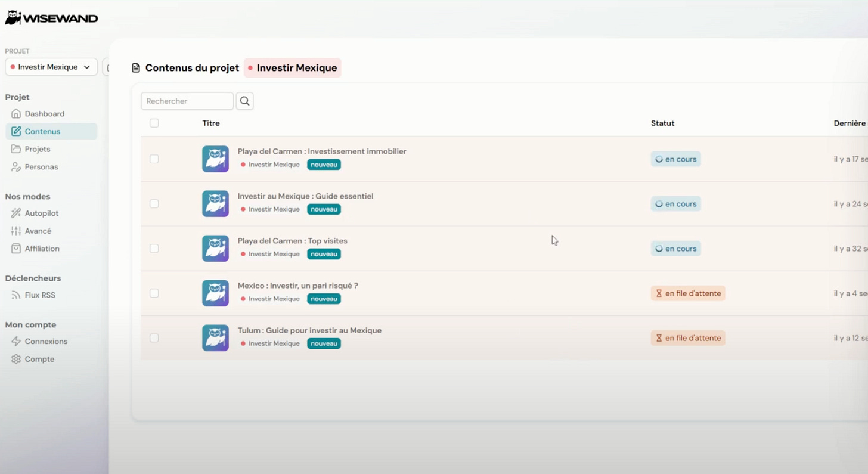
Task: Tick the select-all checkbox in the header
Action: coord(154,123)
